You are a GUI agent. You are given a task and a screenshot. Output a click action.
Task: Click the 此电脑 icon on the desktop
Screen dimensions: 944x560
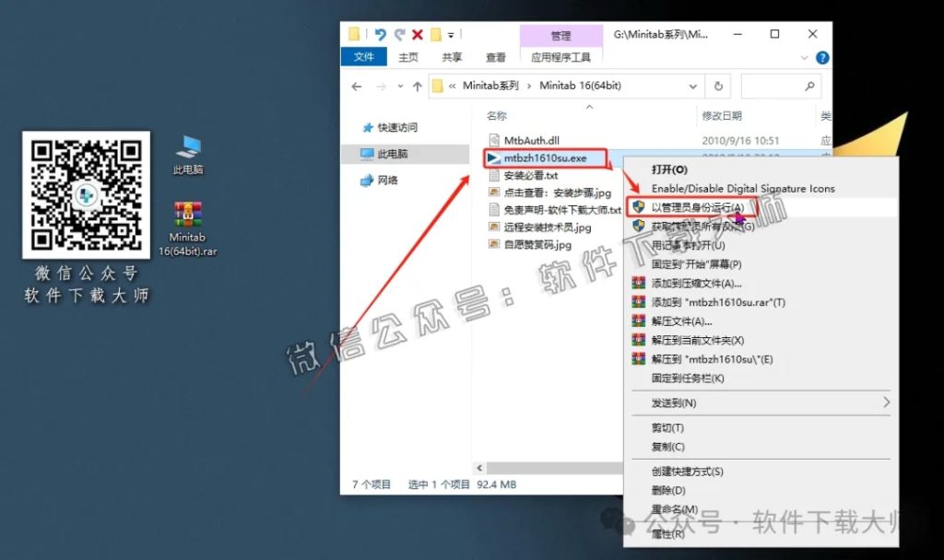tap(187, 147)
